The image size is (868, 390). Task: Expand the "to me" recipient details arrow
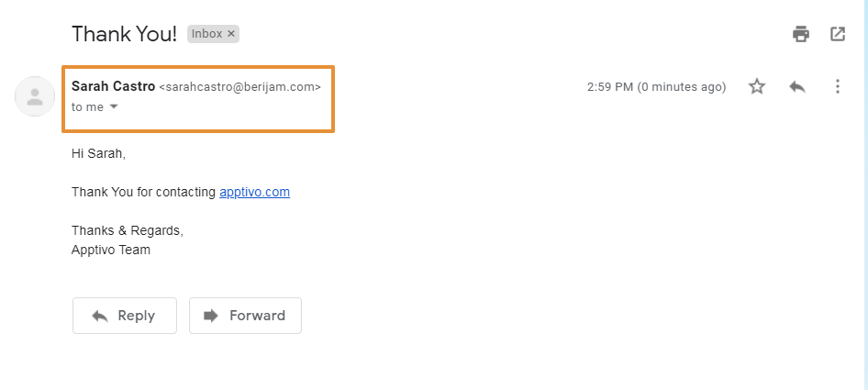click(114, 106)
